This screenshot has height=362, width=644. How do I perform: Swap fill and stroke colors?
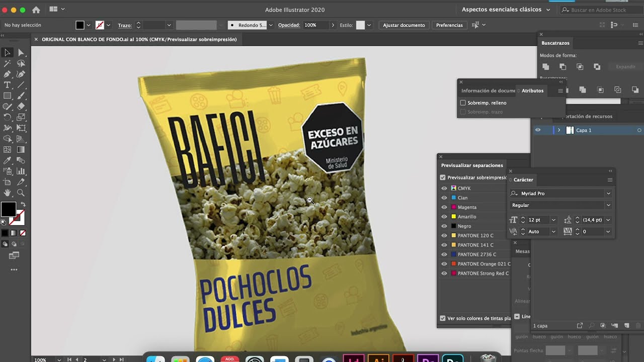(23, 205)
